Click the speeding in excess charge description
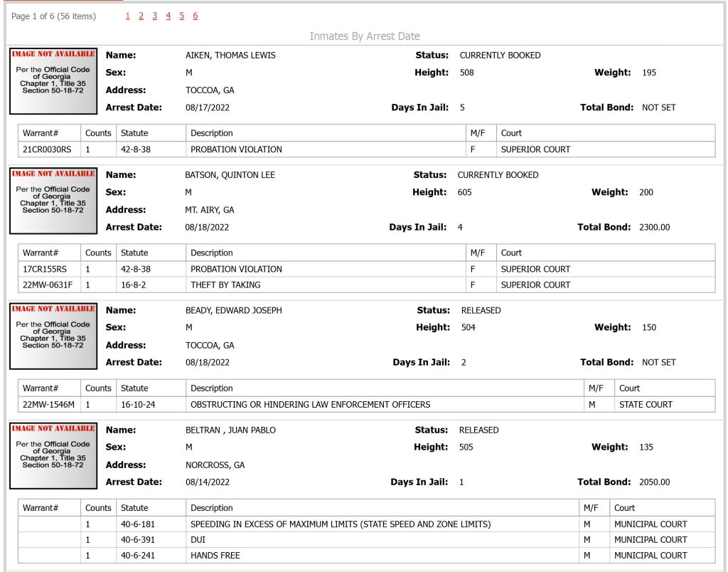The height and width of the screenshot is (572, 728). [x=341, y=524]
